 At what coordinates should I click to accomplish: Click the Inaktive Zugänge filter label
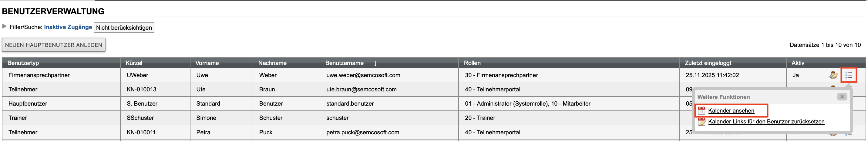point(68,27)
